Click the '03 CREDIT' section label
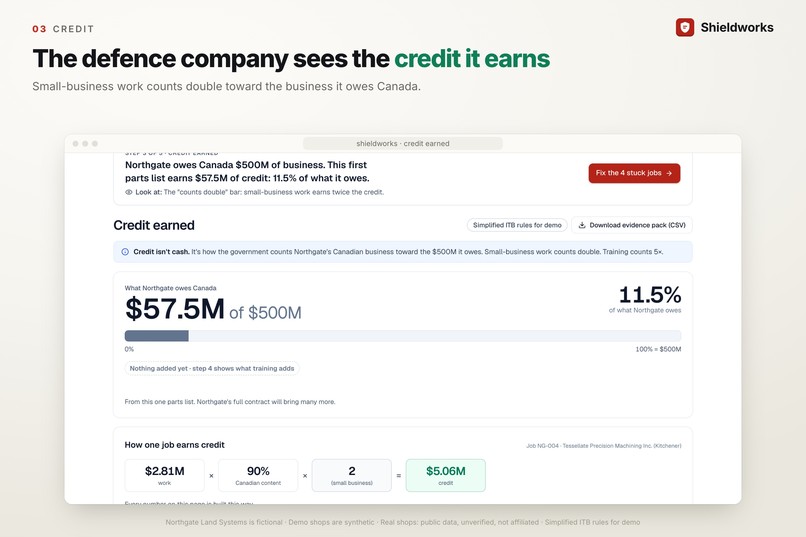The width and height of the screenshot is (806, 537). (63, 29)
